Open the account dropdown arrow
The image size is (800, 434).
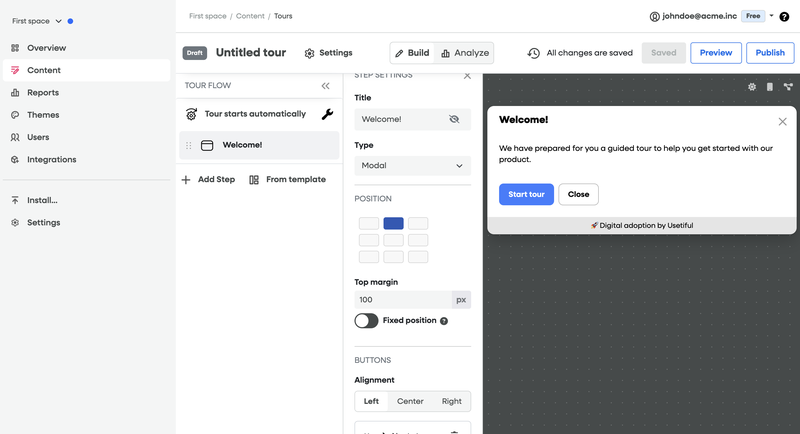point(771,16)
